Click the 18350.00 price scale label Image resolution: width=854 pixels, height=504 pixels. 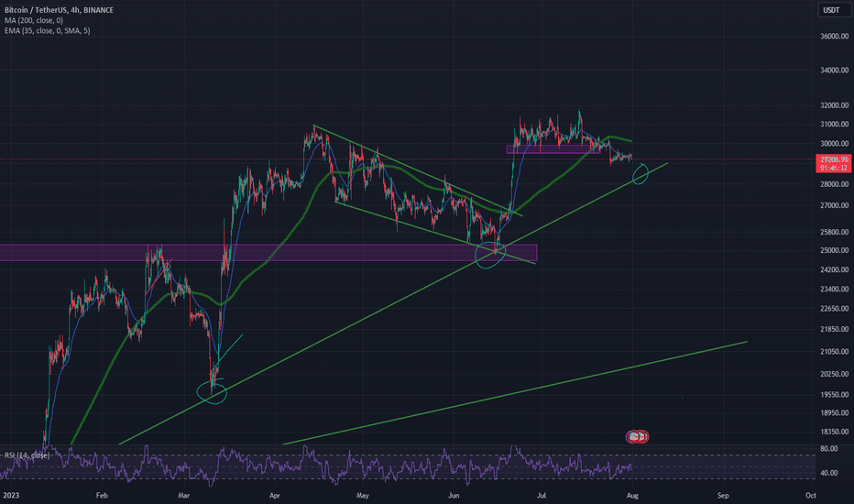point(835,432)
